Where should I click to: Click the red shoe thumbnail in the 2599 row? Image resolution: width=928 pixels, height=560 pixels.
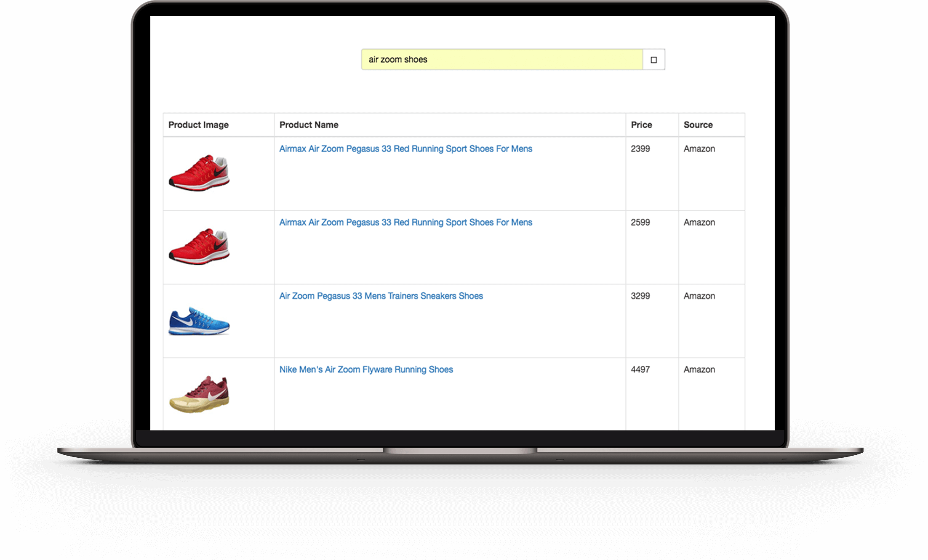(199, 247)
